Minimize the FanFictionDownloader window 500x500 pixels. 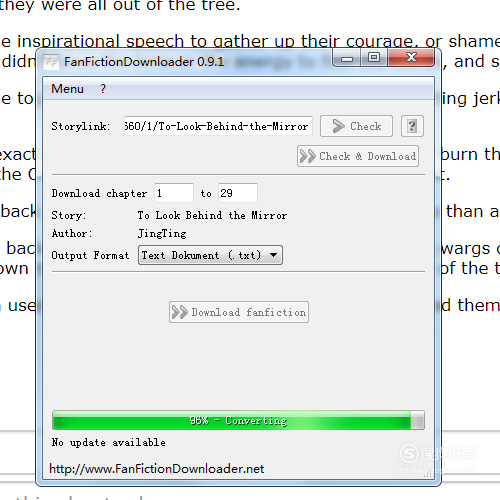(347, 58)
